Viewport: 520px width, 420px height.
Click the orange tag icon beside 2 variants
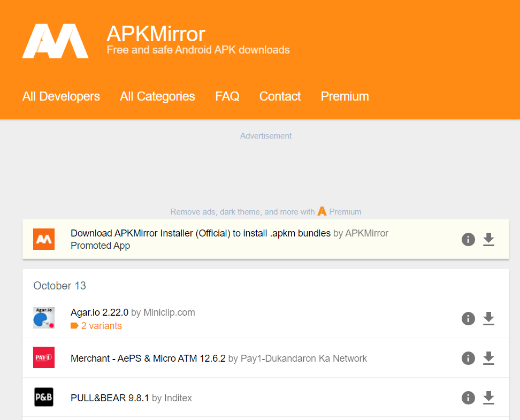pyautogui.click(x=74, y=326)
